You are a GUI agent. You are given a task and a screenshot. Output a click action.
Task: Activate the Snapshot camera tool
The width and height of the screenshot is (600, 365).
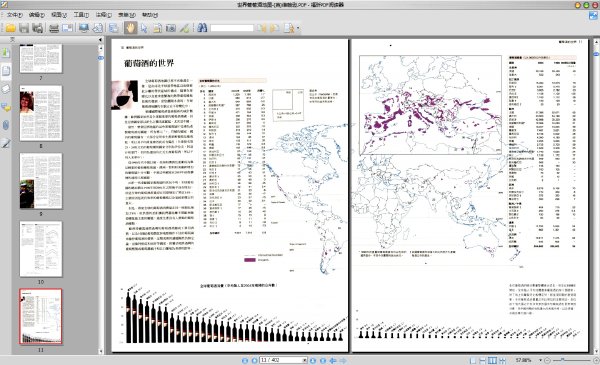[x=171, y=28]
